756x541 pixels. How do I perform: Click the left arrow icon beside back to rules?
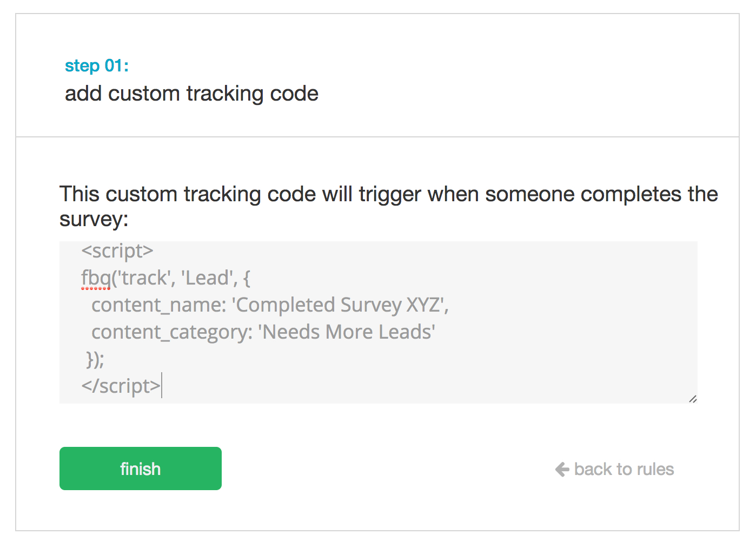pos(562,469)
